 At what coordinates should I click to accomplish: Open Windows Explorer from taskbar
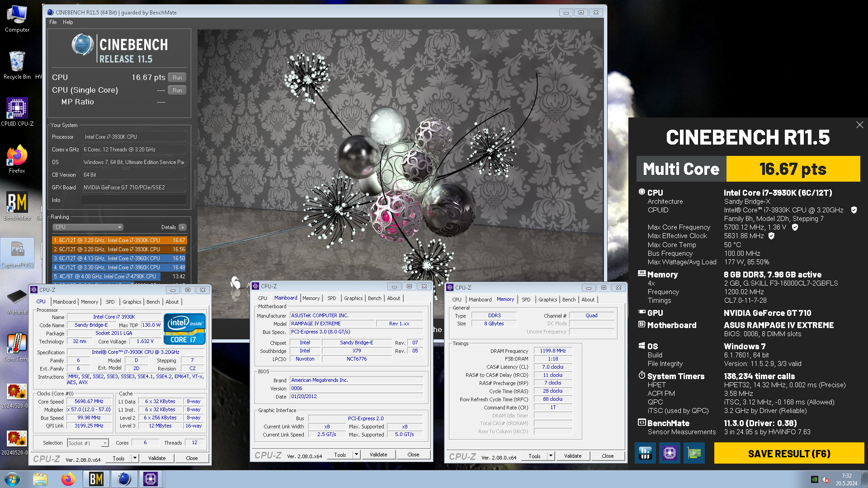point(40,479)
